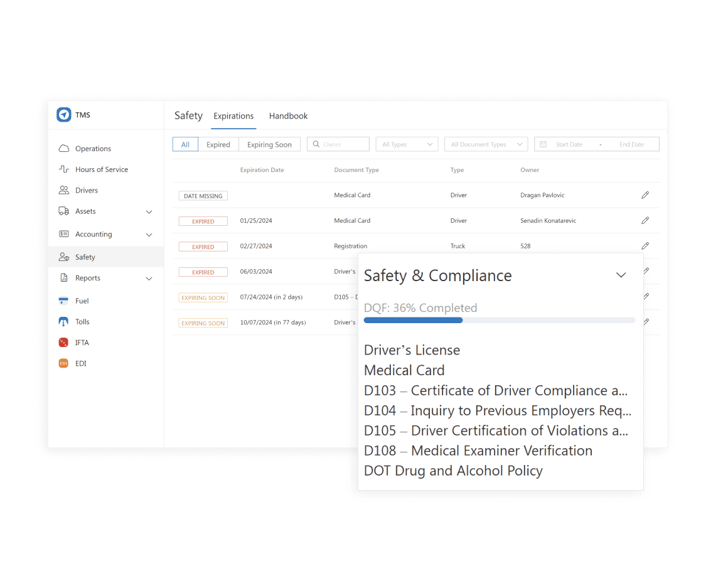728x571 pixels.
Task: Open DOT Drug and Alcohol Policy
Action: [x=453, y=471]
